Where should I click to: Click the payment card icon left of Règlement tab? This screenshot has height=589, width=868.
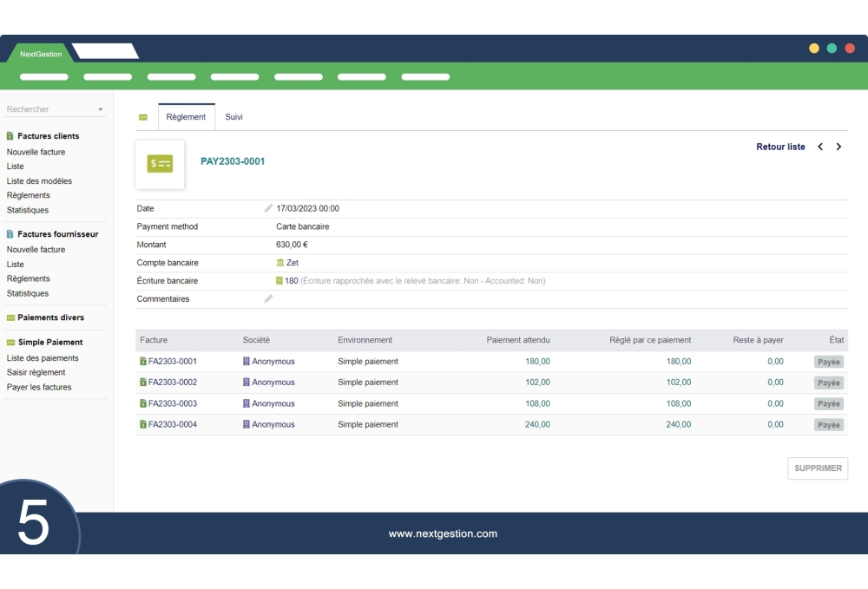143,117
